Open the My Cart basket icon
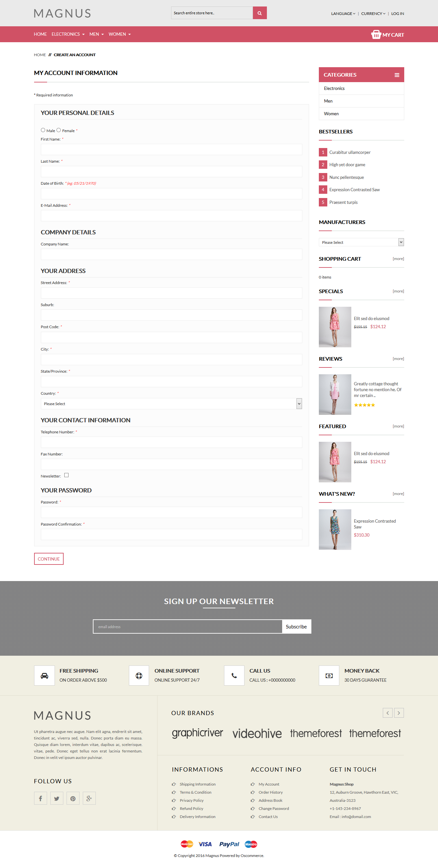 click(x=376, y=34)
